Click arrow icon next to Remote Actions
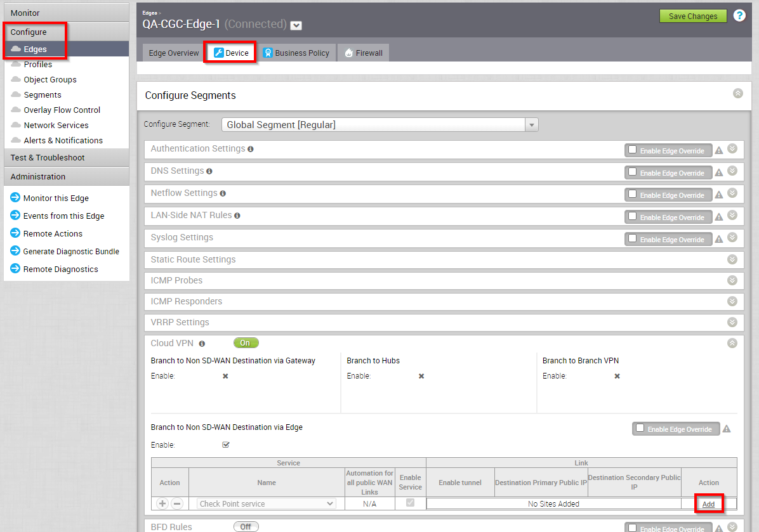This screenshot has height=532, width=759. pyautogui.click(x=15, y=233)
